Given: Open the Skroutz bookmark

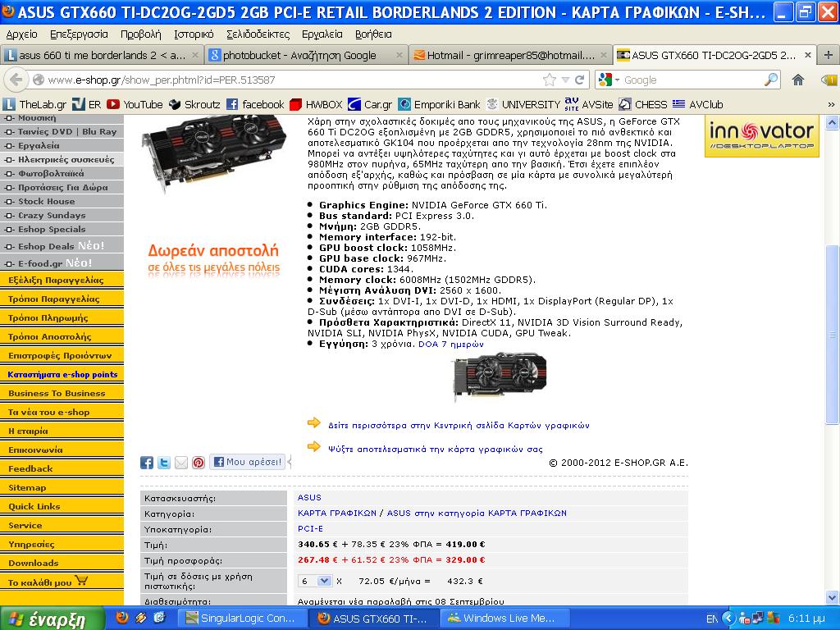Looking at the screenshot, I should tap(194, 104).
